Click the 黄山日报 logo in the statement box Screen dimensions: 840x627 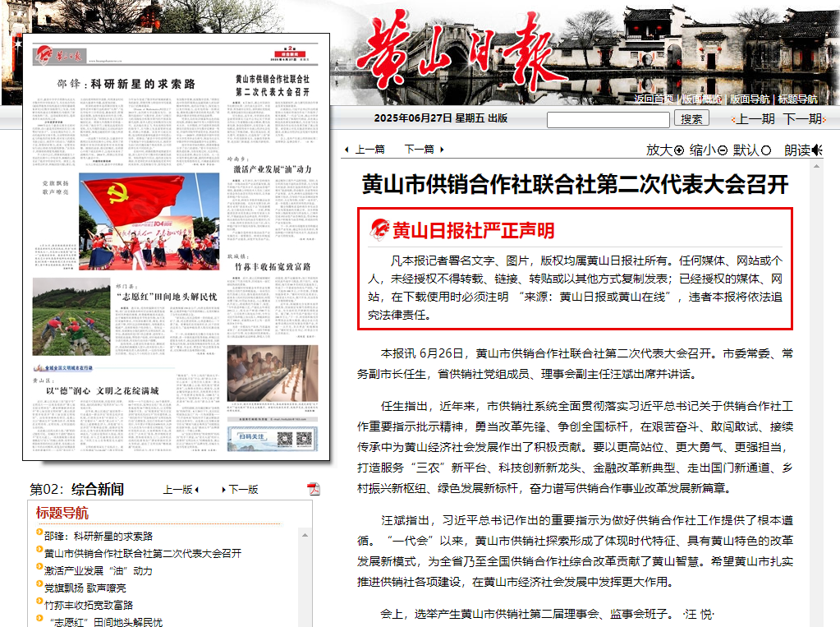click(x=379, y=229)
